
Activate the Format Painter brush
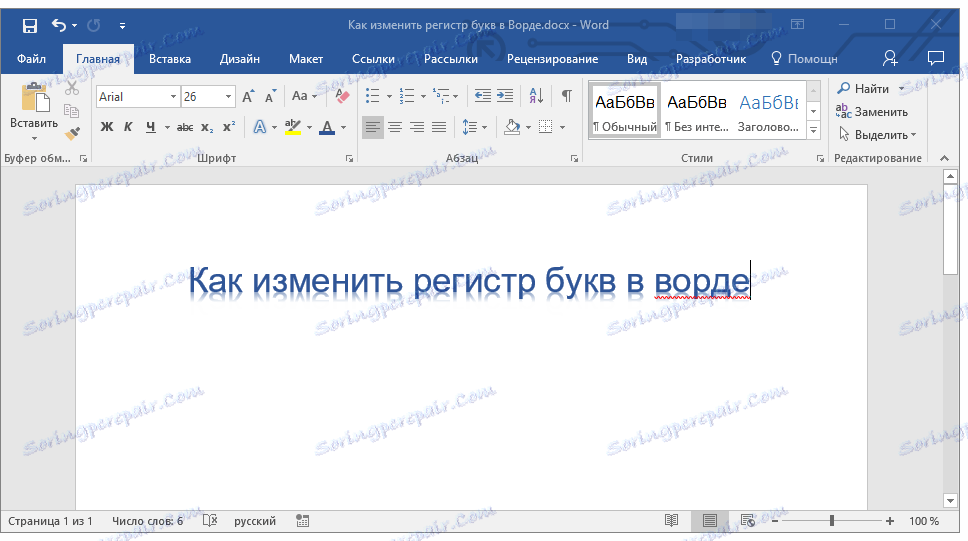tap(72, 133)
